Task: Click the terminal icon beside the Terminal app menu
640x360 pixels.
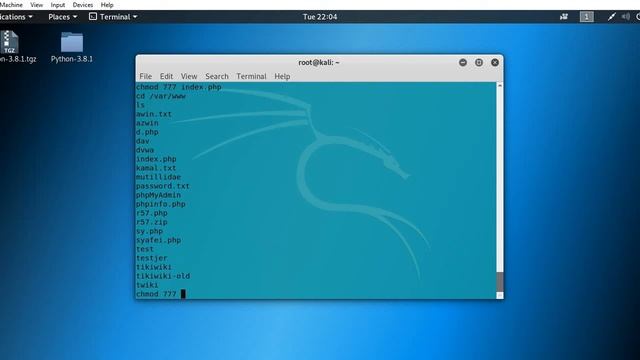Action: coord(93,17)
